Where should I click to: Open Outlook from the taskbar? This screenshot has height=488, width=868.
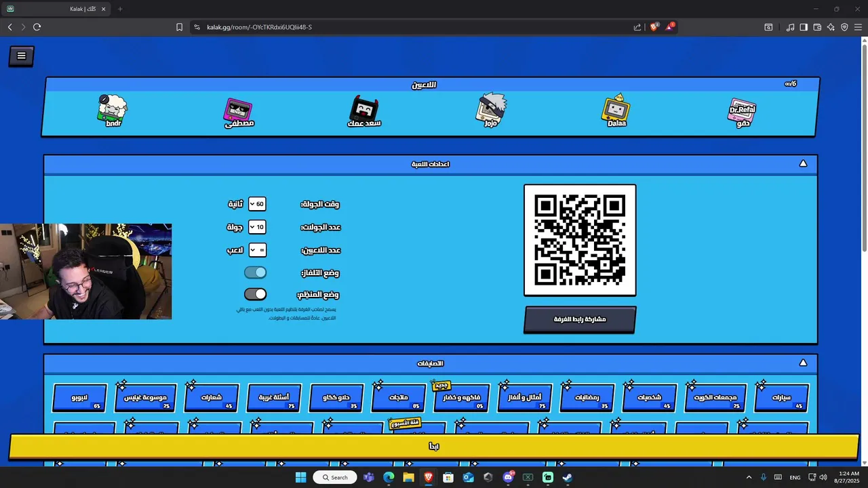coord(468,477)
